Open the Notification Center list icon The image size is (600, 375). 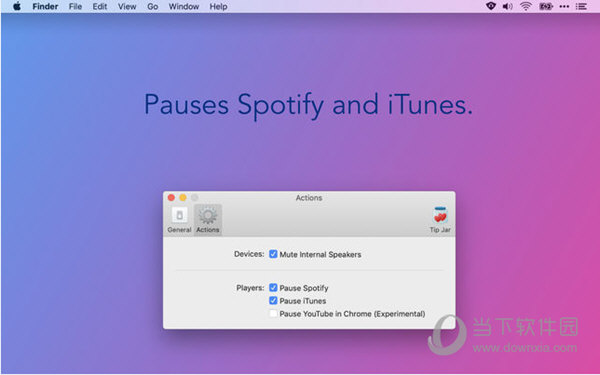point(581,7)
